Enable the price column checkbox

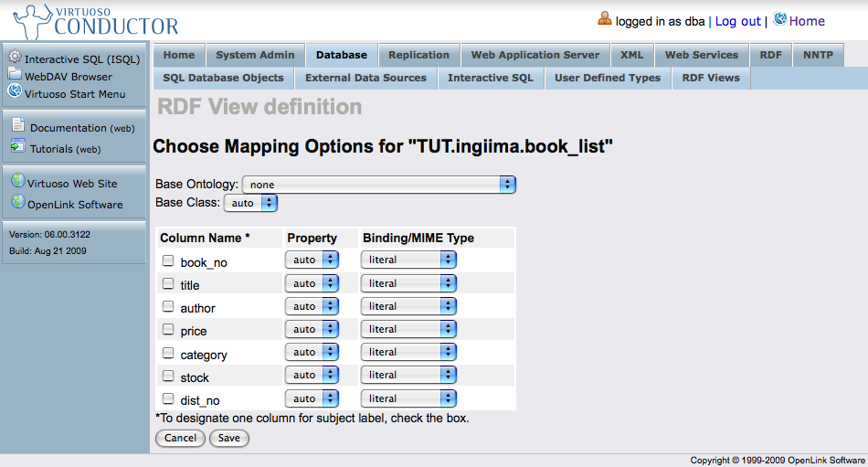[x=168, y=329]
